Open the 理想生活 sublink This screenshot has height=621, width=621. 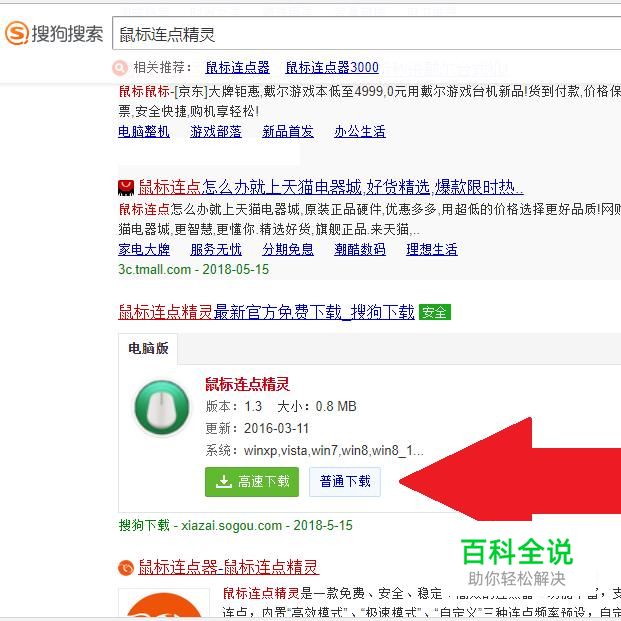(x=432, y=250)
